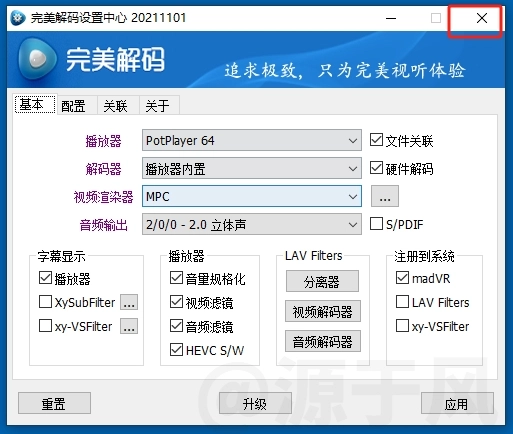The height and width of the screenshot is (434, 513).
Task: Uncheck the HEVC S/W option
Action: [176, 350]
